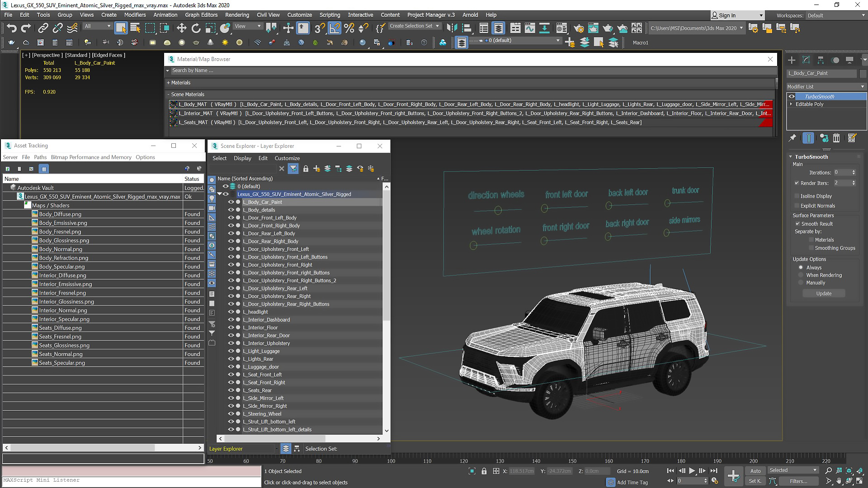This screenshot has height=488, width=868.
Task: Click the lock icon in Scene Explorer toolbar
Action: tap(306, 169)
